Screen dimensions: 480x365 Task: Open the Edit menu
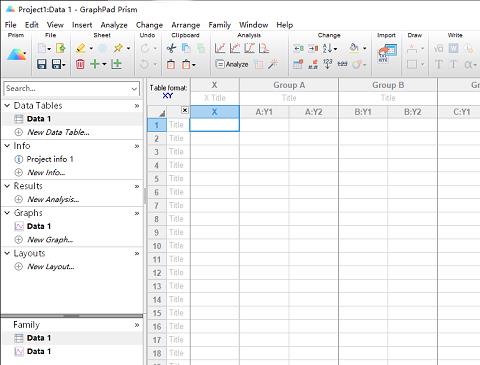coord(32,25)
